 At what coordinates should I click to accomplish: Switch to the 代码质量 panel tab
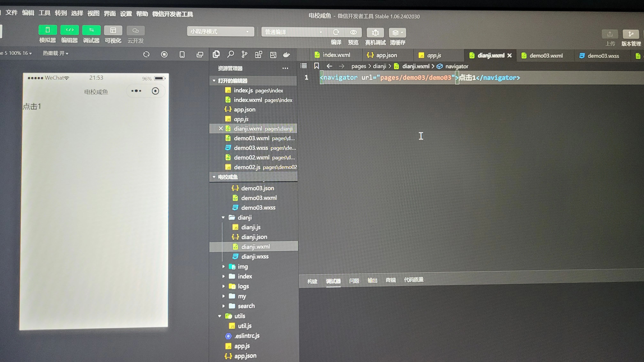pyautogui.click(x=414, y=279)
